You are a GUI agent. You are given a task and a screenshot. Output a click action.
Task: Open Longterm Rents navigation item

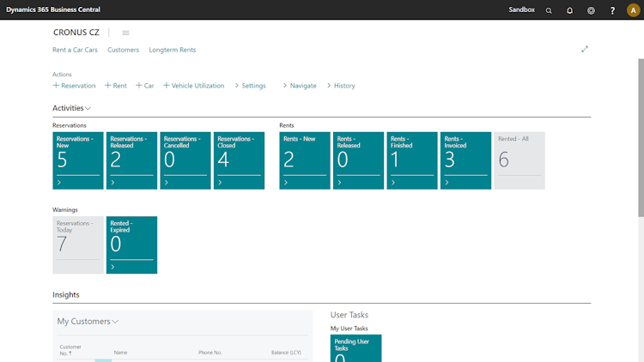[x=173, y=50]
